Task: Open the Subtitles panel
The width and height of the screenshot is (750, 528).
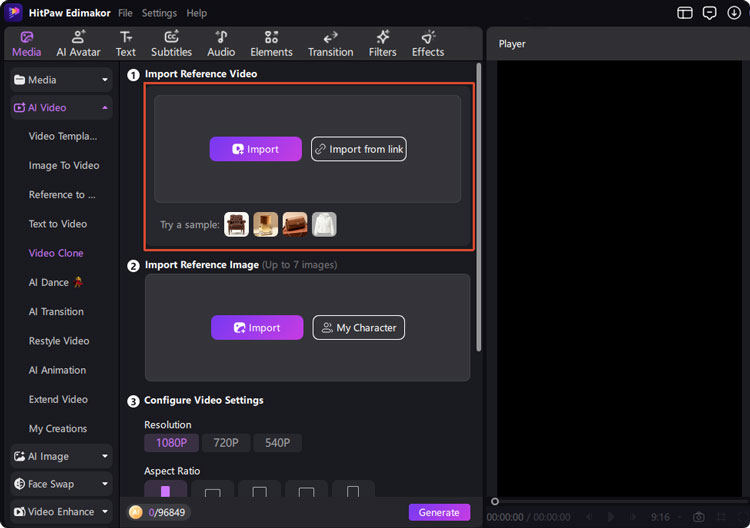Action: (171, 44)
